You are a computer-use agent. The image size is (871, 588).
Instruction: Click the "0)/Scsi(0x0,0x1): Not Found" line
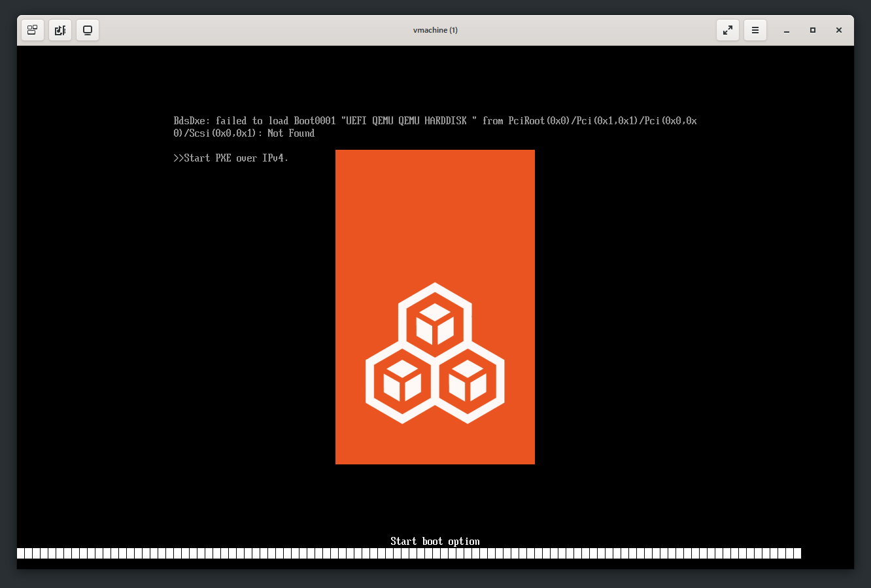(244, 133)
